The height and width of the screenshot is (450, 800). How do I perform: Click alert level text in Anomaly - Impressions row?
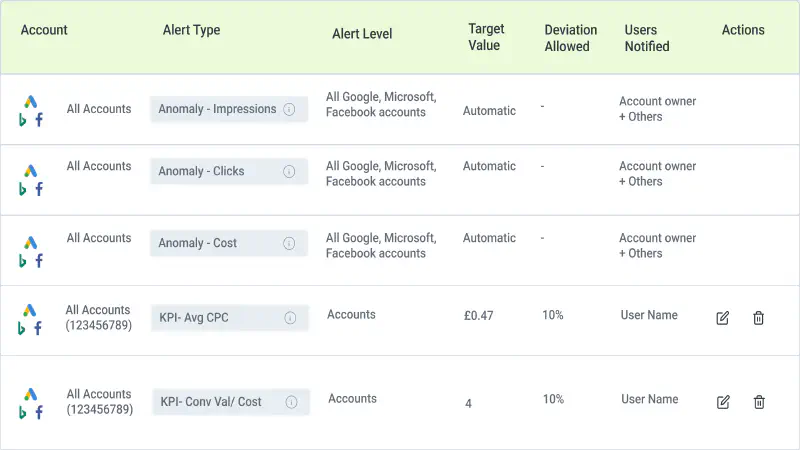[x=381, y=105]
